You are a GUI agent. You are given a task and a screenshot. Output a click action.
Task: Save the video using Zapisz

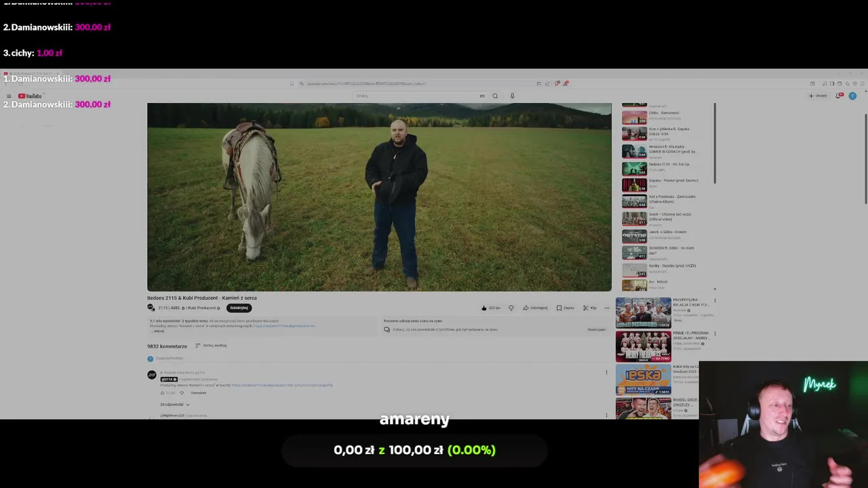(566, 308)
